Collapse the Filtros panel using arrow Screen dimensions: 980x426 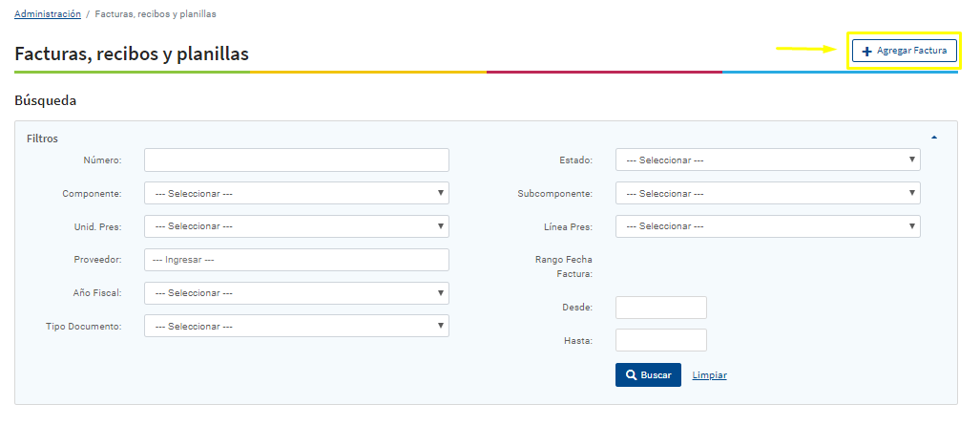tap(933, 138)
